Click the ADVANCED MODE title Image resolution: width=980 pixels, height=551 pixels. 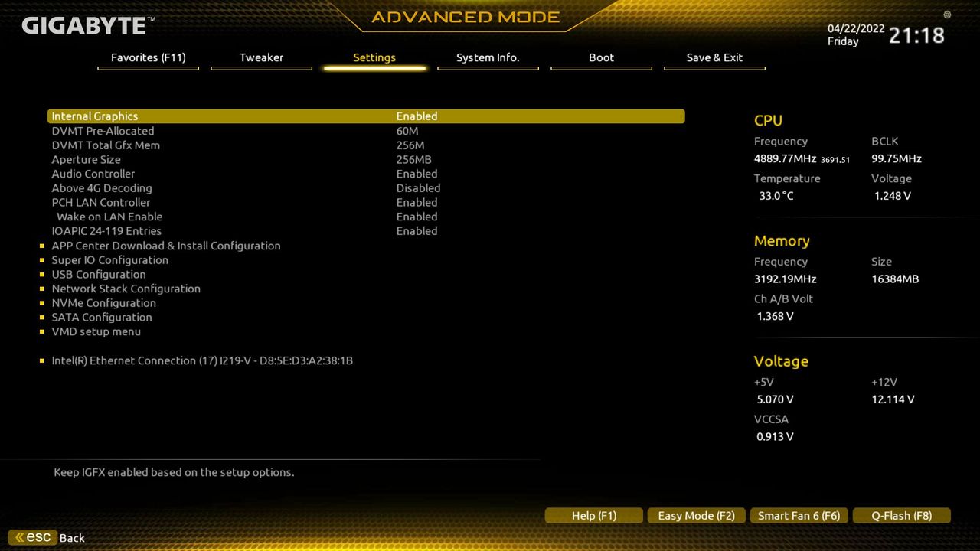465,17
